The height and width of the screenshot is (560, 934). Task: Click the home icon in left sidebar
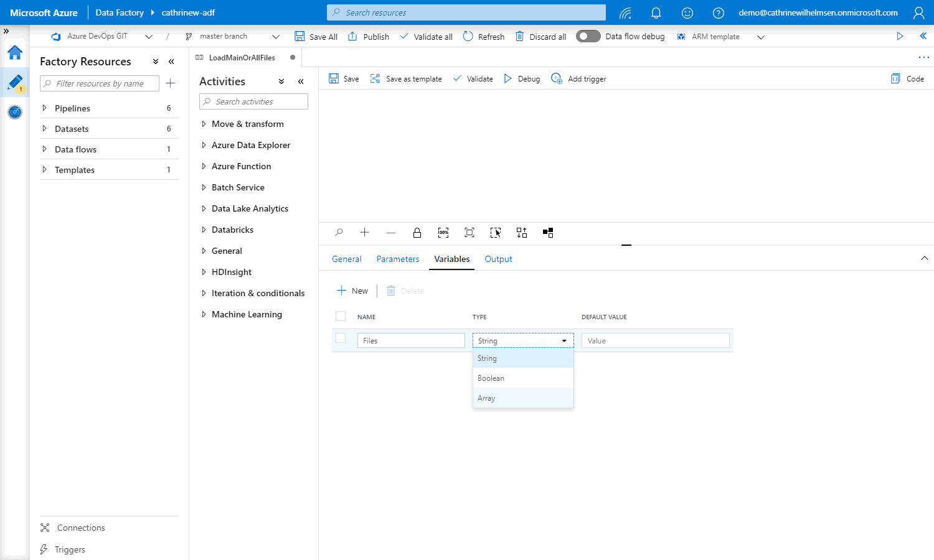click(x=15, y=53)
